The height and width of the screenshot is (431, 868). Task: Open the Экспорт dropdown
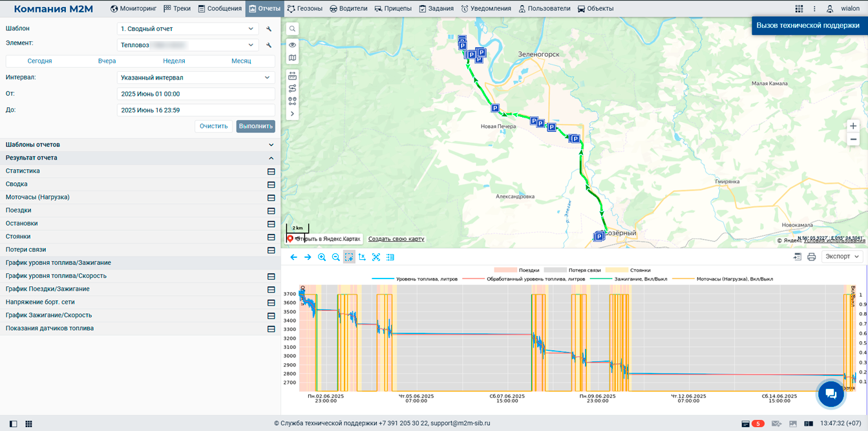843,257
